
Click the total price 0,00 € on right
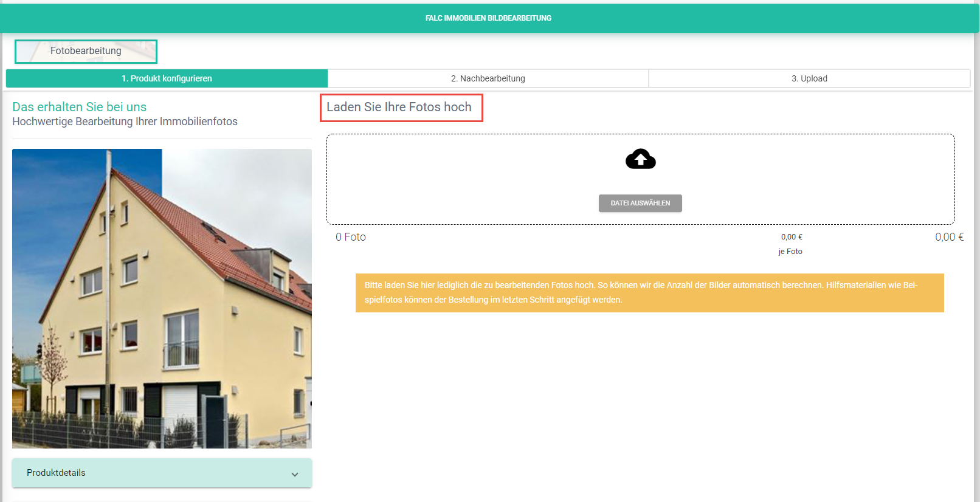click(x=949, y=237)
